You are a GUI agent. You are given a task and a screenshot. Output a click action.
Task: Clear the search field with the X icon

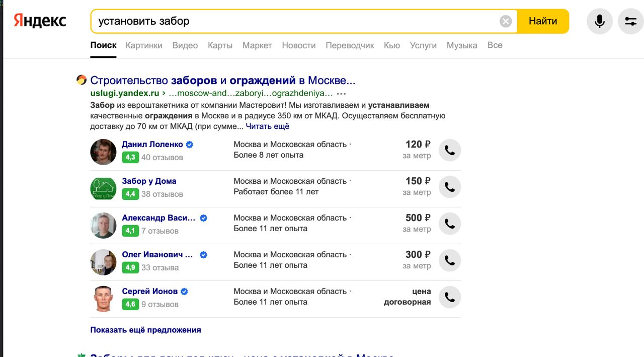click(506, 21)
